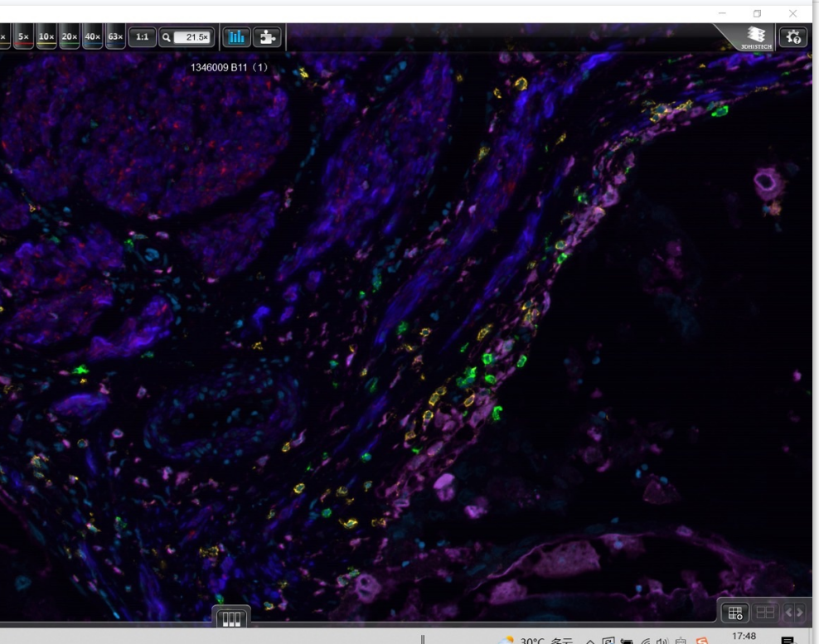Screen dimensions: 819x644
Task: Go to previous view with left arrow
Action: point(788,613)
